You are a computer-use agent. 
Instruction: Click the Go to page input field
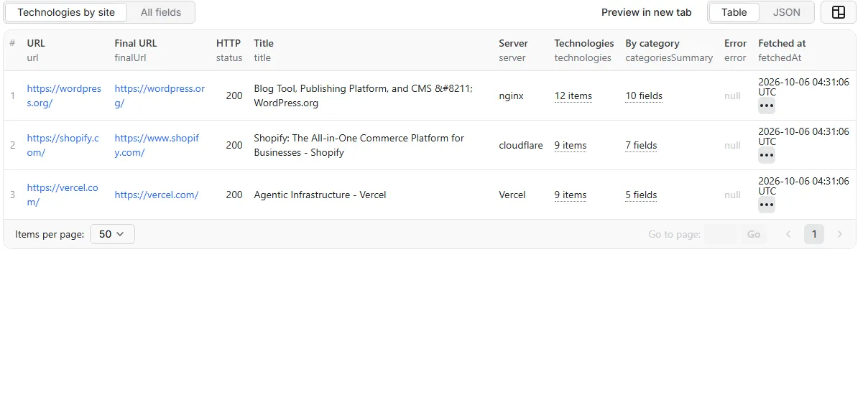click(x=721, y=234)
